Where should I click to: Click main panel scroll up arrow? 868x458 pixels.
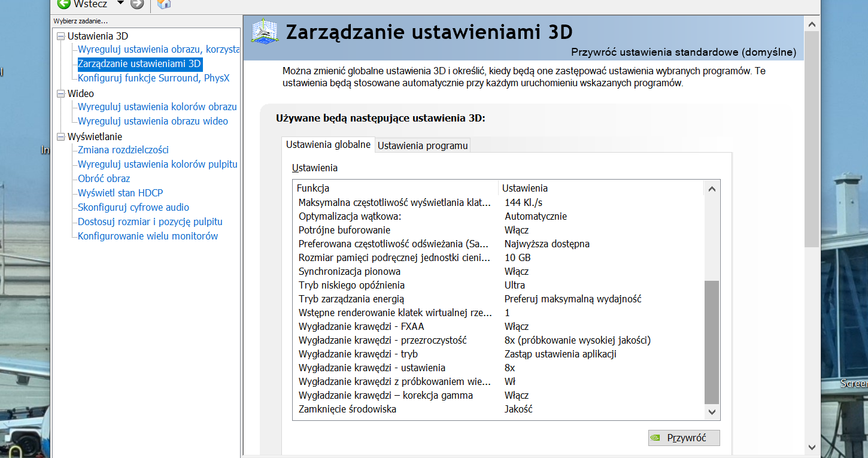812,24
